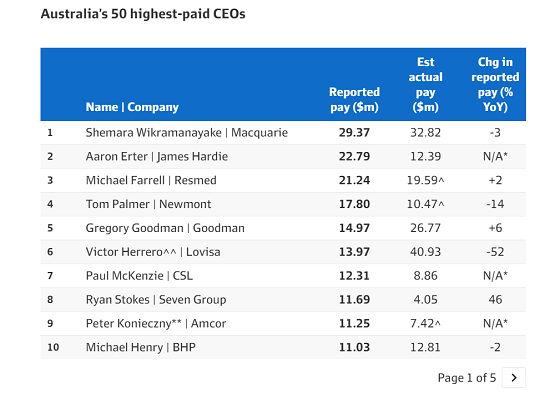The image size is (550, 399).
Task: Select Paul McKenzie | CSL row
Action: point(283,276)
